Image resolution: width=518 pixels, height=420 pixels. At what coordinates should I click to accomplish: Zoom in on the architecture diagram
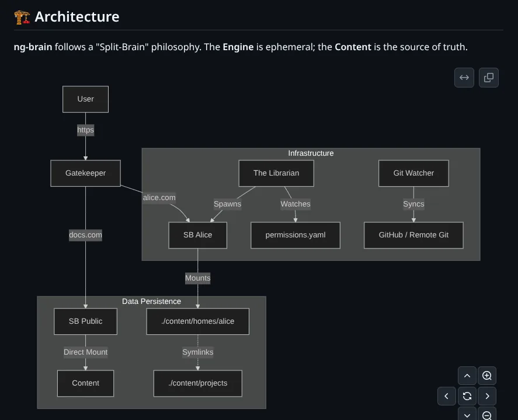click(x=487, y=375)
